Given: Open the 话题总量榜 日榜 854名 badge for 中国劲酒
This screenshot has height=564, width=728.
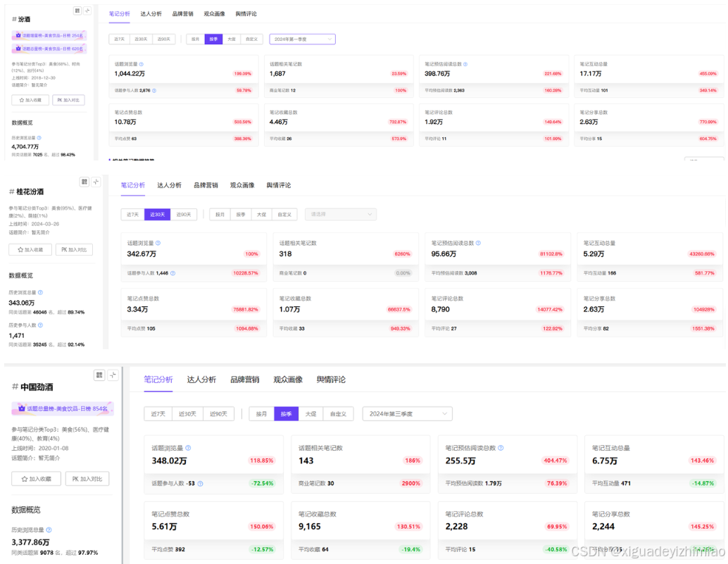Looking at the screenshot, I should 63,408.
